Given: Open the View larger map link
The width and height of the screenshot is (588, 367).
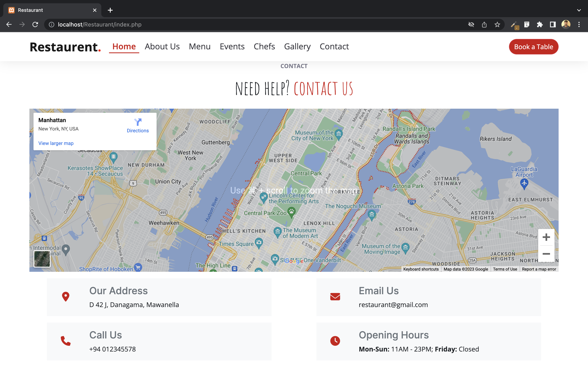Looking at the screenshot, I should (x=56, y=143).
